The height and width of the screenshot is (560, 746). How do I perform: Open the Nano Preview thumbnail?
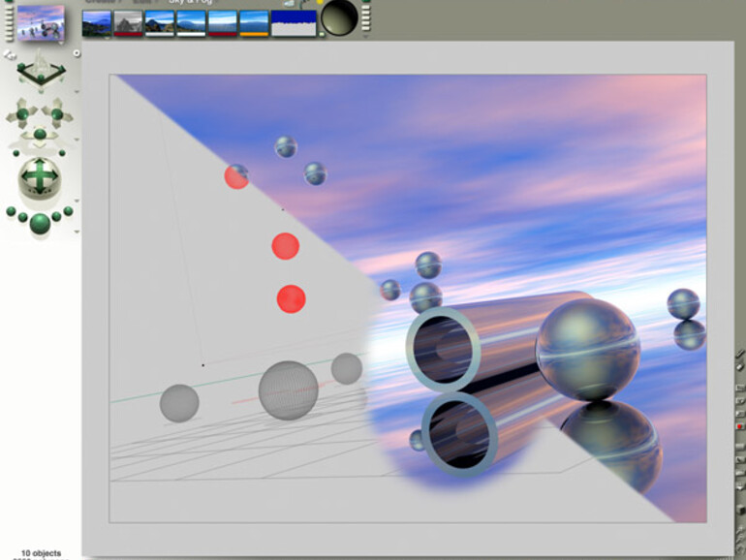(x=41, y=22)
